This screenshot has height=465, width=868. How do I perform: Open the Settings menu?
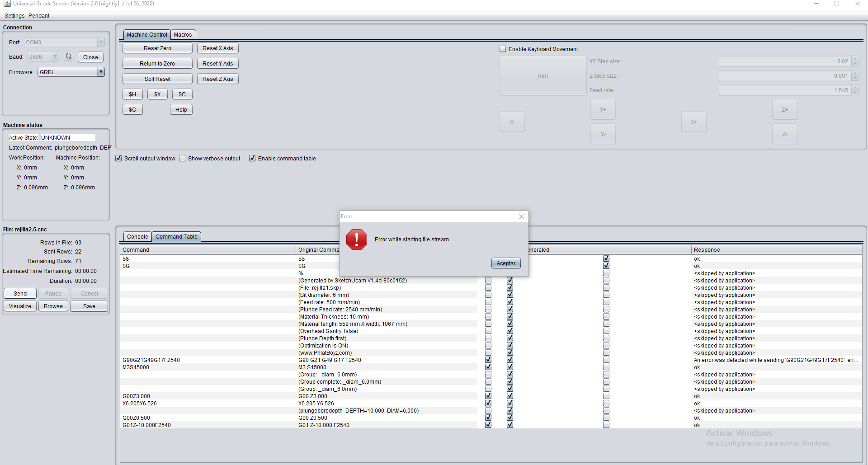click(x=14, y=15)
